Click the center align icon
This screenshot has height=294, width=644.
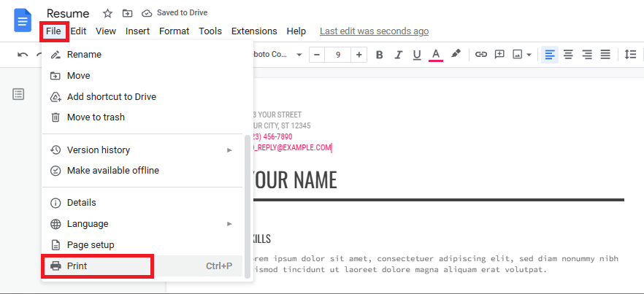(x=568, y=55)
